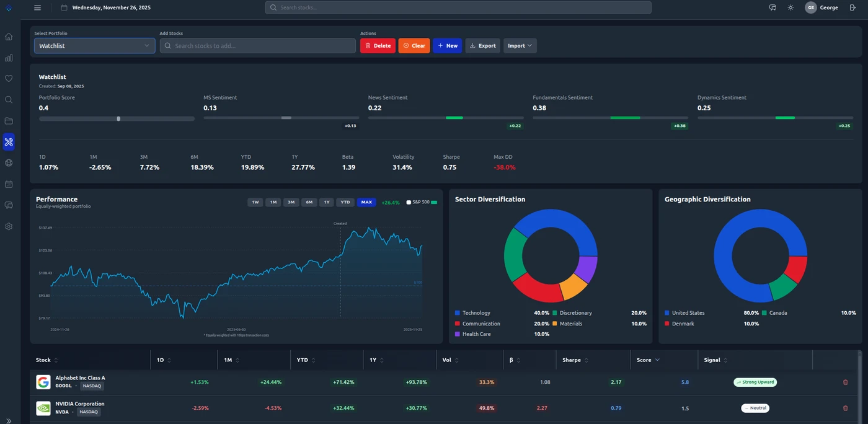Click the Created marker on performance chart

point(340,223)
